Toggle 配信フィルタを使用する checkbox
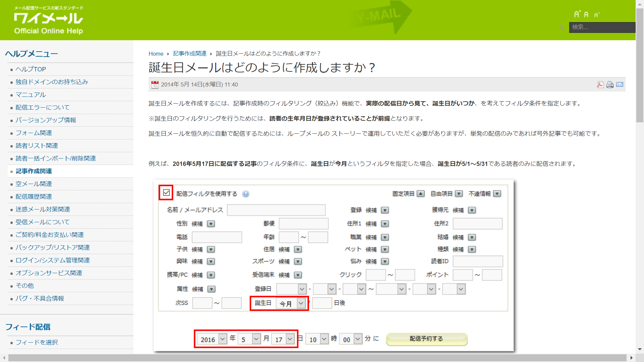Image resolution: width=644 pixels, height=362 pixels. tap(166, 193)
